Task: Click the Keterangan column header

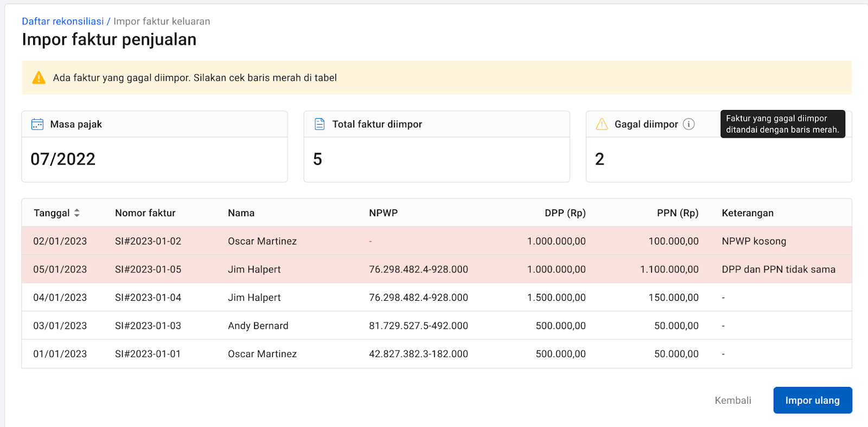Action: click(x=747, y=213)
